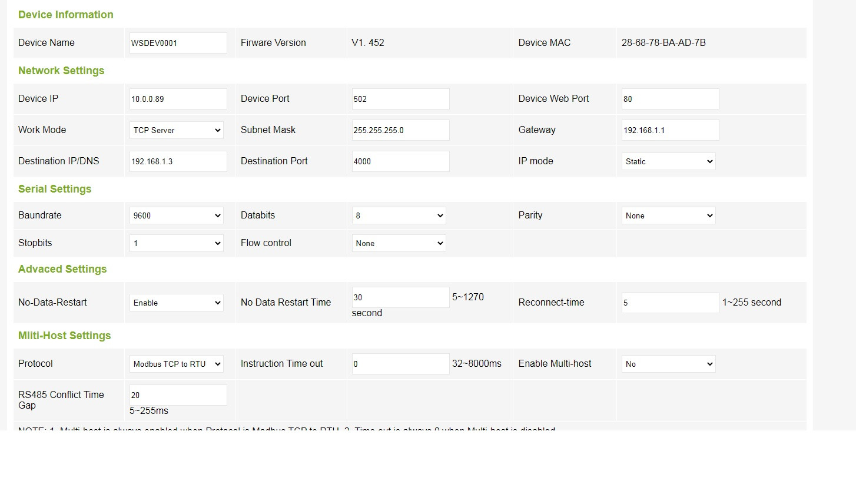The height and width of the screenshot is (504, 856).
Task: Click the Device Name input field
Action: coord(178,43)
